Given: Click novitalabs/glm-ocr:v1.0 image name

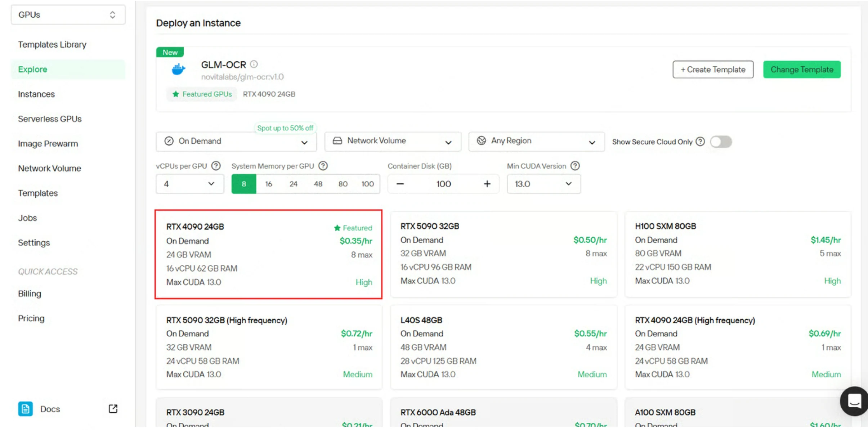Looking at the screenshot, I should click(242, 77).
